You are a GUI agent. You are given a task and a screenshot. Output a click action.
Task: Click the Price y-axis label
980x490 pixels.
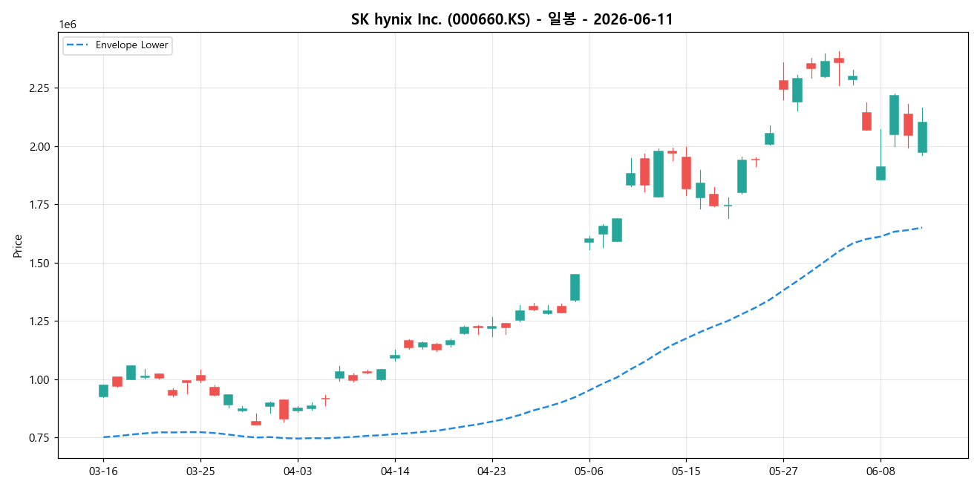pyautogui.click(x=18, y=246)
